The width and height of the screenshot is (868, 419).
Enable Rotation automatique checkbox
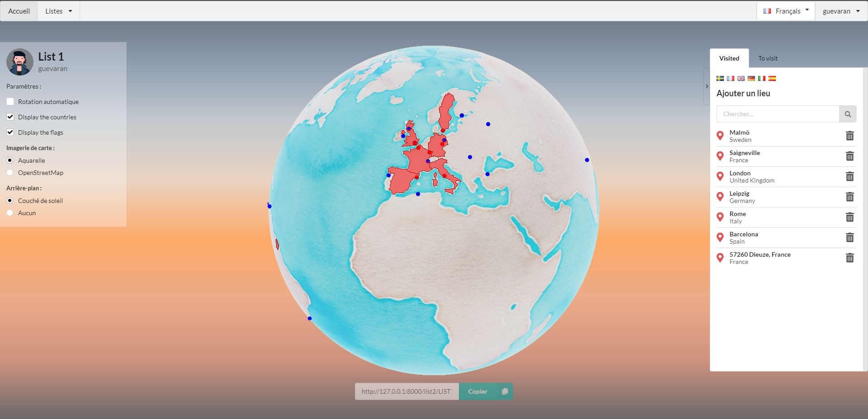click(10, 102)
